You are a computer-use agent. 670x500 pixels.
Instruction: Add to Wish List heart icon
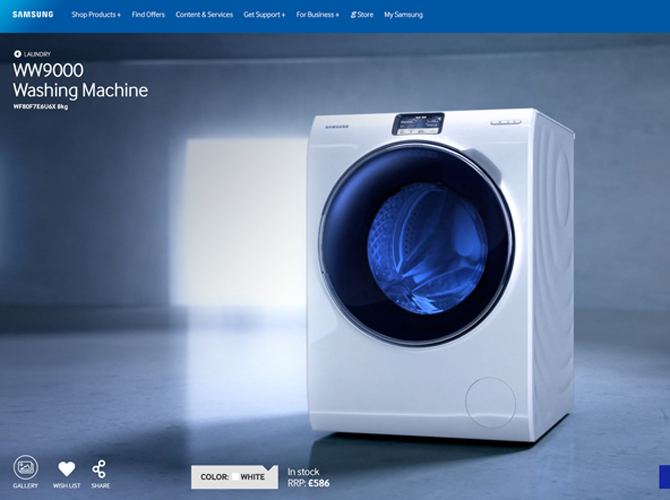point(67,469)
